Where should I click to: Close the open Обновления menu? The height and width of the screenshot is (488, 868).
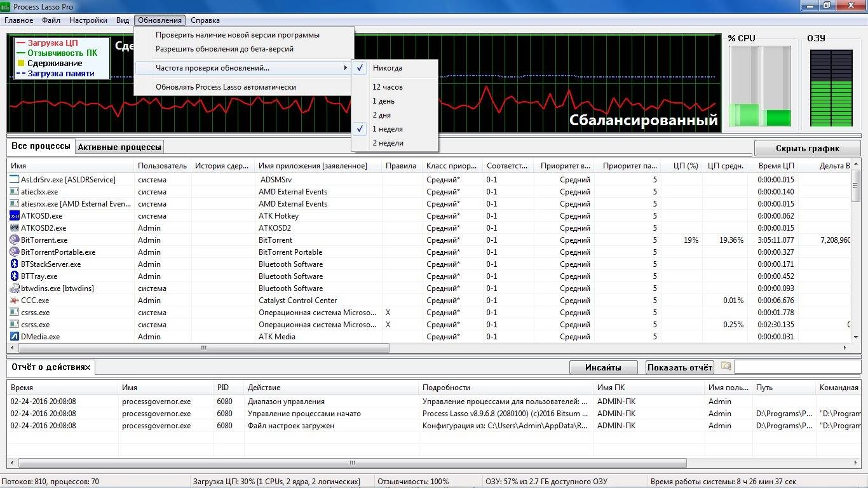pyautogui.click(x=160, y=20)
